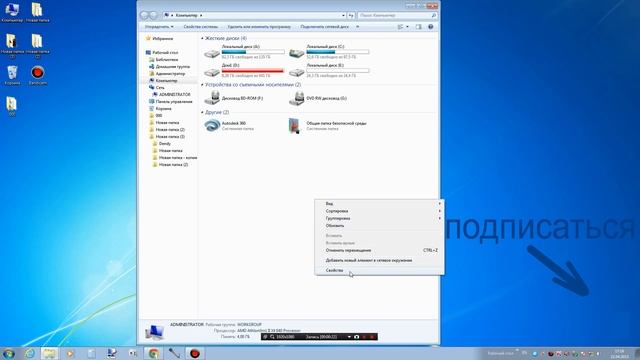This screenshot has width=640, height=360.
Task: Open the address bar history dropdown arrow
Action: pyautogui.click(x=343, y=15)
